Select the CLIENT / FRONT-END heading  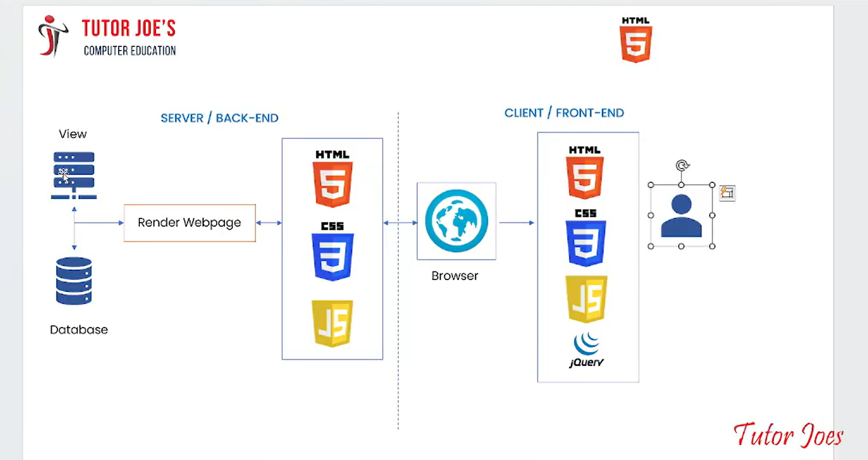tap(564, 113)
